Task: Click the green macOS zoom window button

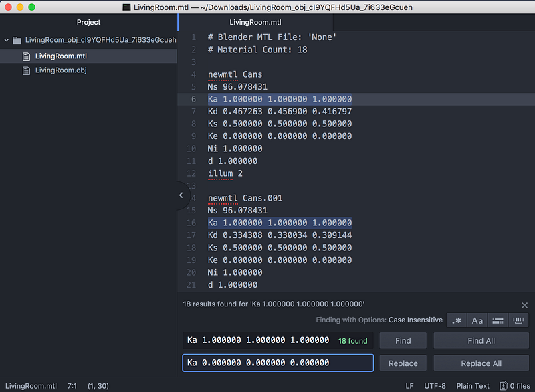Action: (31, 7)
